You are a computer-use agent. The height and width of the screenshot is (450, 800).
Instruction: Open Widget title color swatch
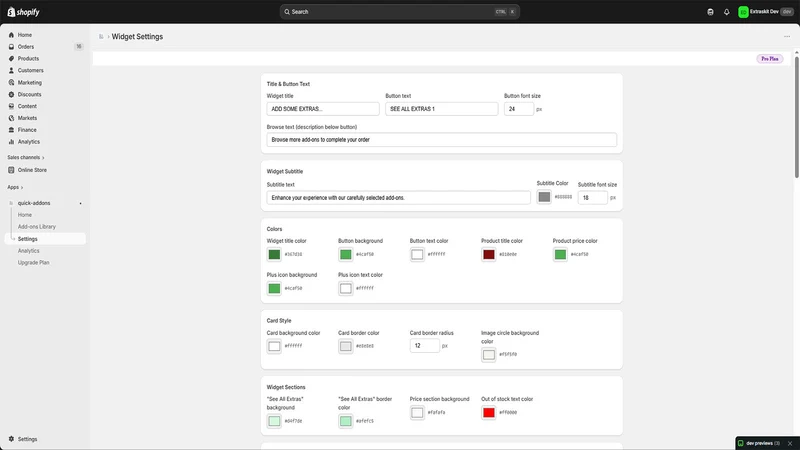tap(274, 254)
